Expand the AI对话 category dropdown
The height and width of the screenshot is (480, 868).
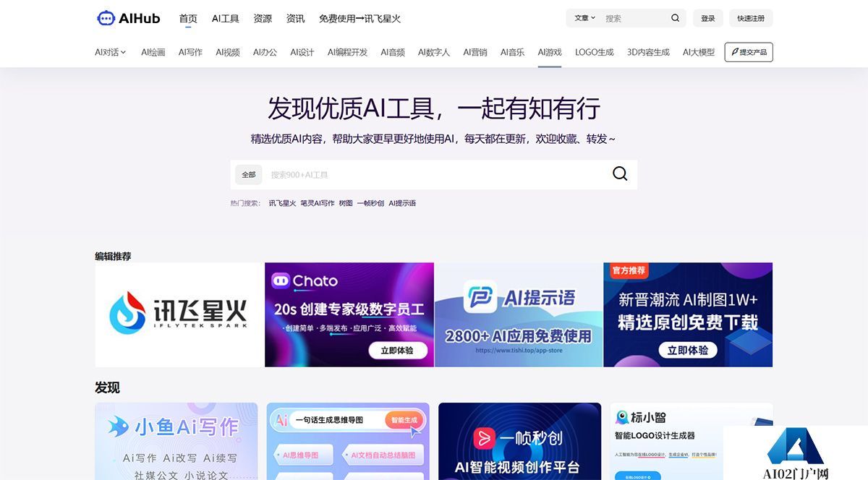pyautogui.click(x=111, y=52)
